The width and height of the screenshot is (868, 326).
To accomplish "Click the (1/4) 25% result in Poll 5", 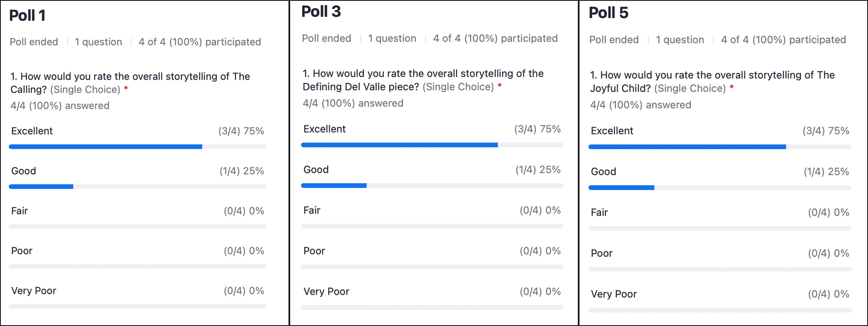I will [x=826, y=172].
